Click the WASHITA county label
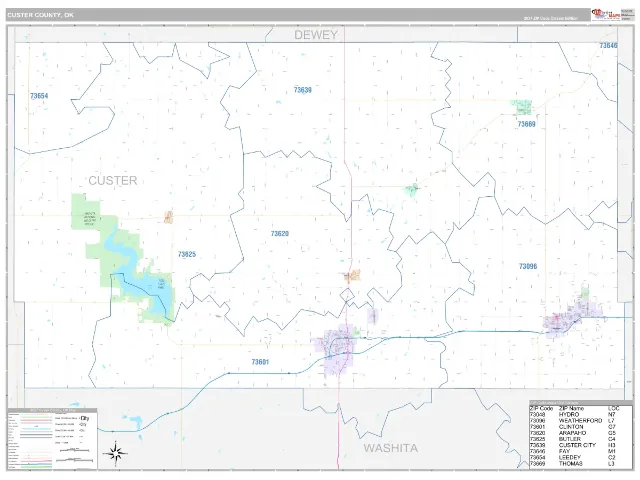The height and width of the screenshot is (480, 640). coord(391,448)
